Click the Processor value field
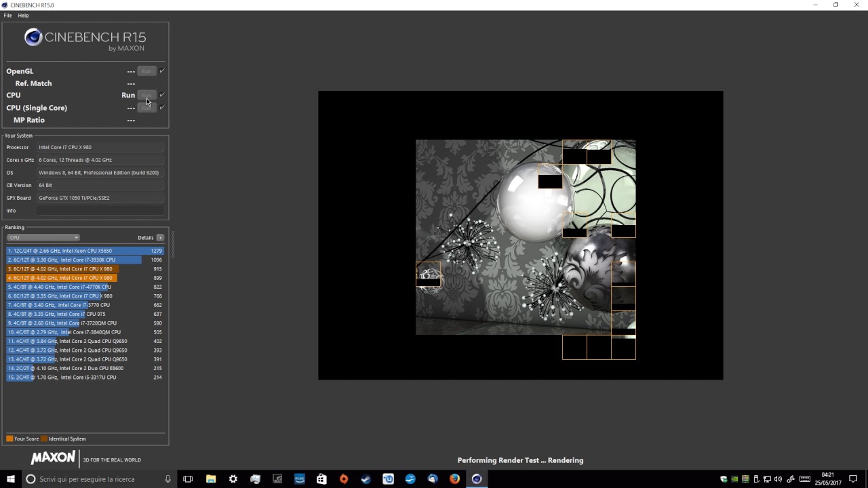868x488 pixels. pos(100,147)
